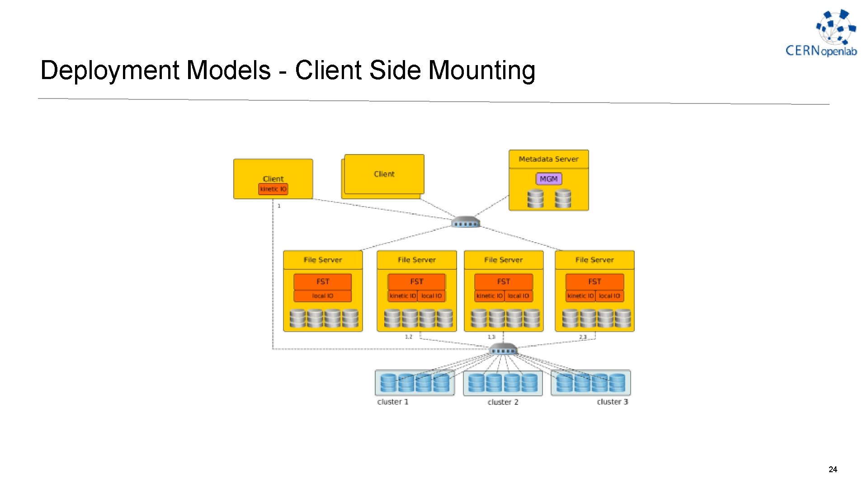Click kinetic IO in the File Server labeled 1,3
Screen dimensions: 868x488
[489, 296]
